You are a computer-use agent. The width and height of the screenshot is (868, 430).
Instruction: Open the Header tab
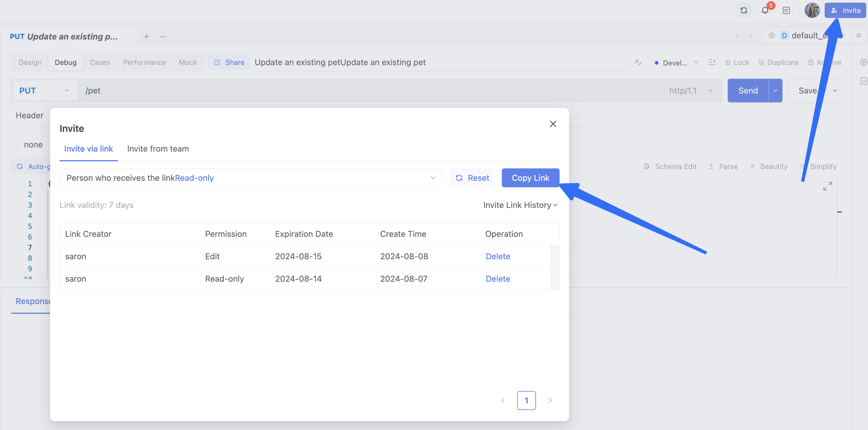(30, 115)
